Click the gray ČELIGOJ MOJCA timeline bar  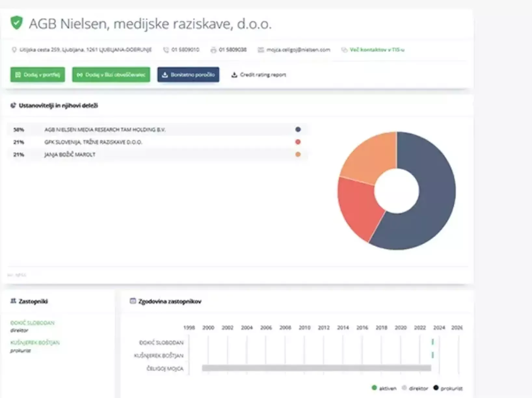coord(316,368)
